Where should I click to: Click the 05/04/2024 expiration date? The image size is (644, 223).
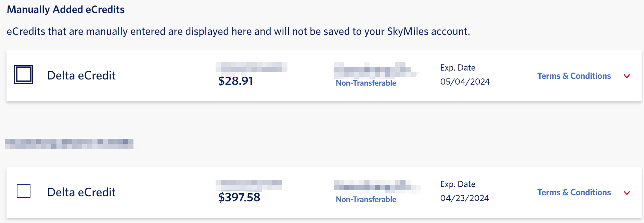coord(465,82)
